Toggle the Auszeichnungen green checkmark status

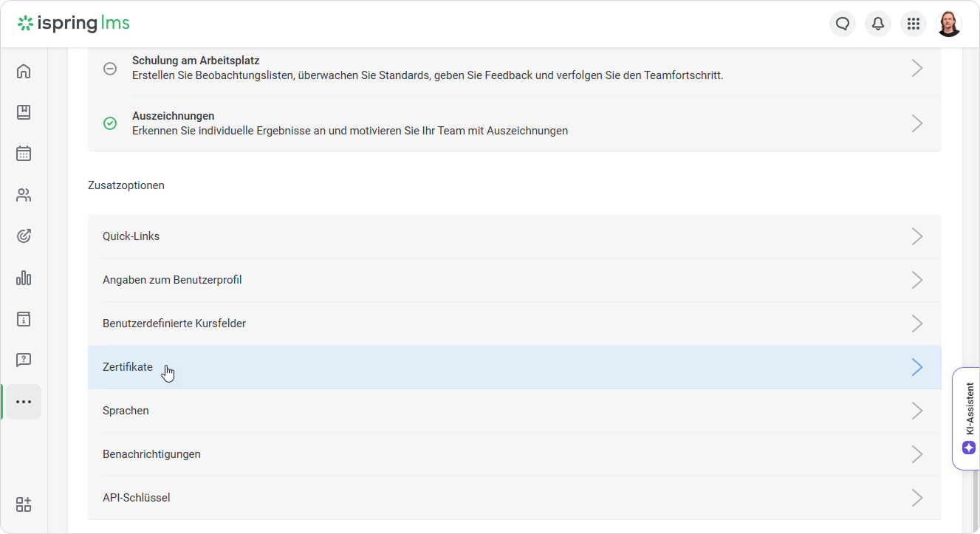110,123
